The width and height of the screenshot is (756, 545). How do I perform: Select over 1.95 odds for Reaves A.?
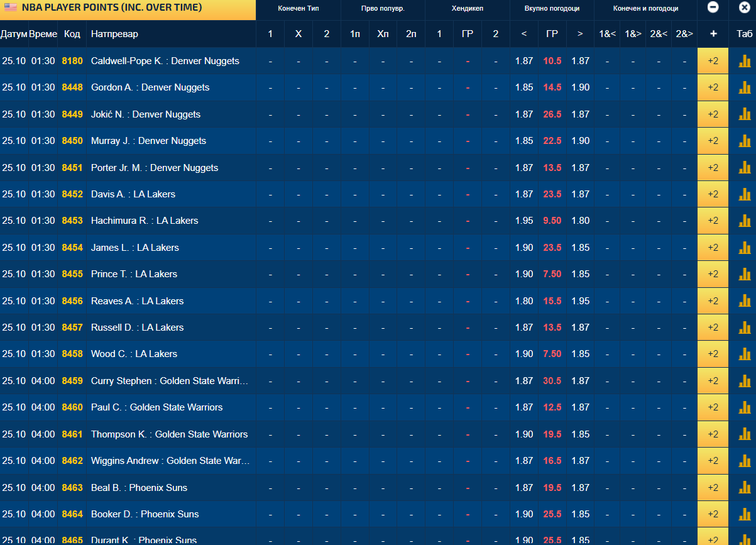pos(580,301)
